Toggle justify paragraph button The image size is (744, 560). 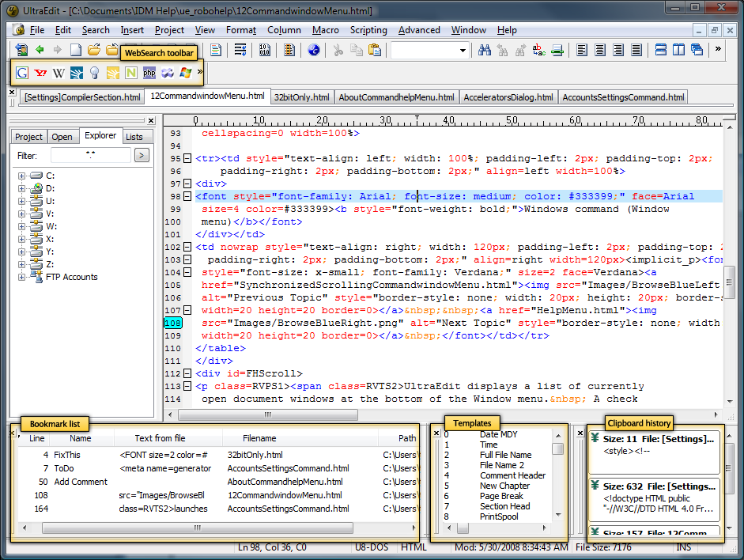coord(636,49)
